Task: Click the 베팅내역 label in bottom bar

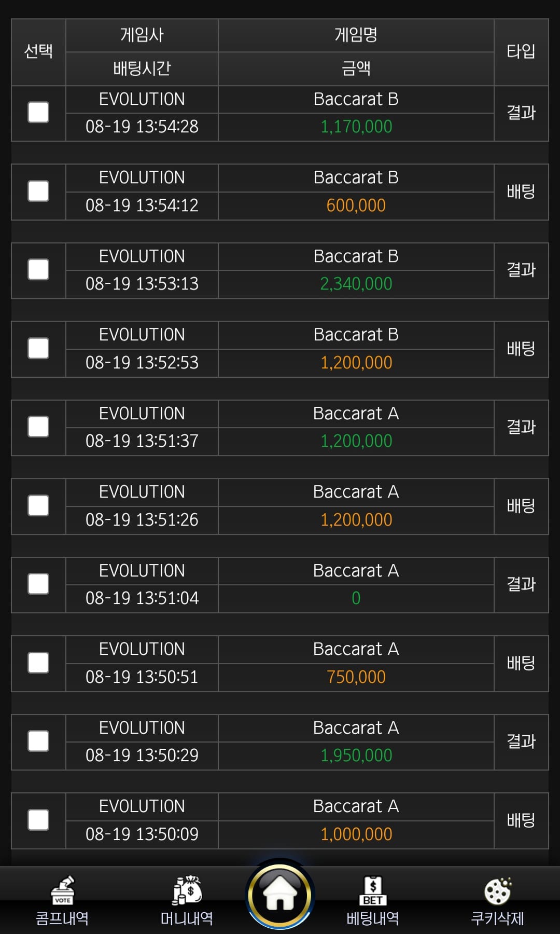Action: (x=373, y=918)
